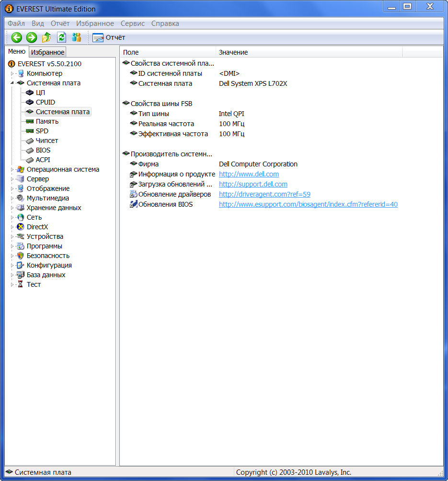Switch to the Избранное tab in sidebar
This screenshot has height=481, width=448.
(x=47, y=52)
